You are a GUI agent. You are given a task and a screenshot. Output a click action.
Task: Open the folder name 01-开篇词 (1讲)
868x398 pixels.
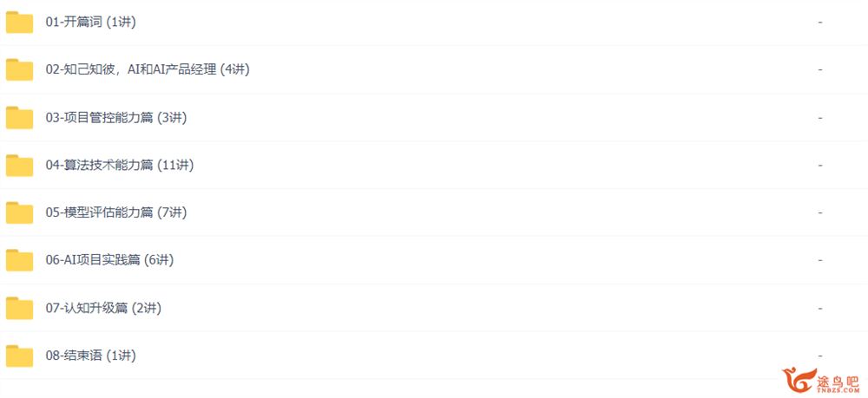point(91,23)
